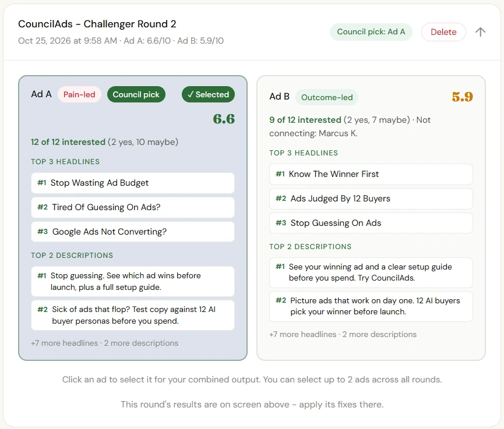Click the 'Council pick: Ad A' badge

[371, 32]
